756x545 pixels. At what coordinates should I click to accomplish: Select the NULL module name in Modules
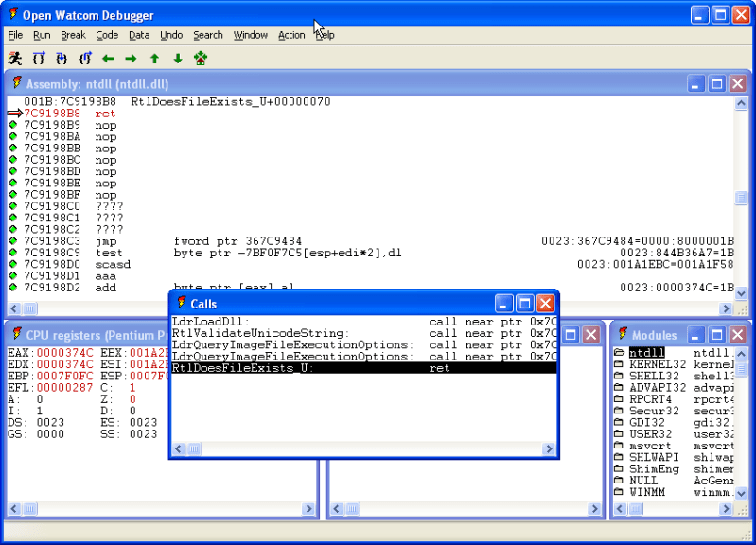(x=643, y=481)
